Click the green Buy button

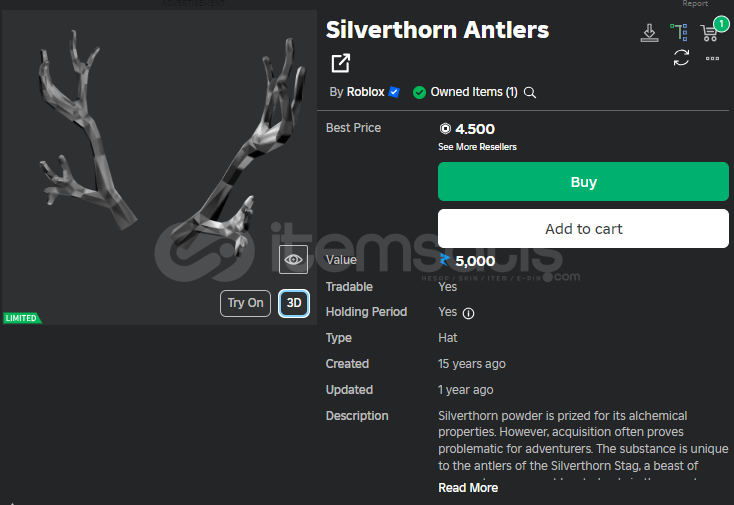[583, 182]
